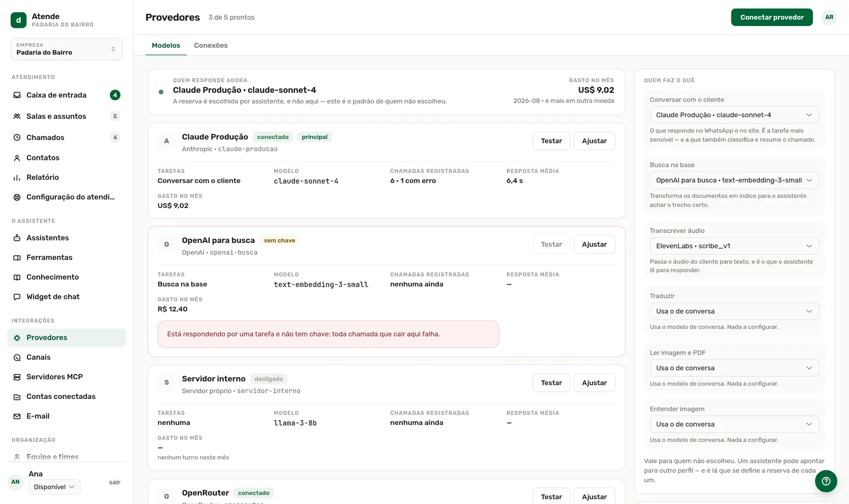Click Ajustar for OpenRouter
The image size is (849, 504).
594,497
